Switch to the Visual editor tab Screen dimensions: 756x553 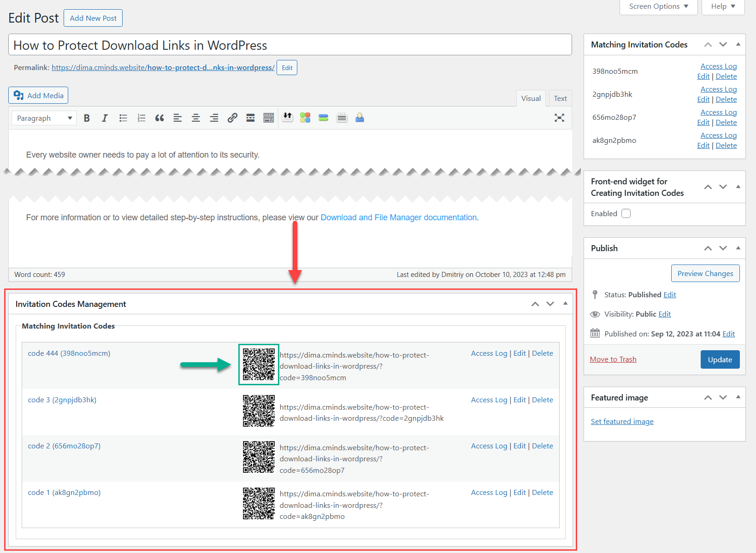click(531, 99)
